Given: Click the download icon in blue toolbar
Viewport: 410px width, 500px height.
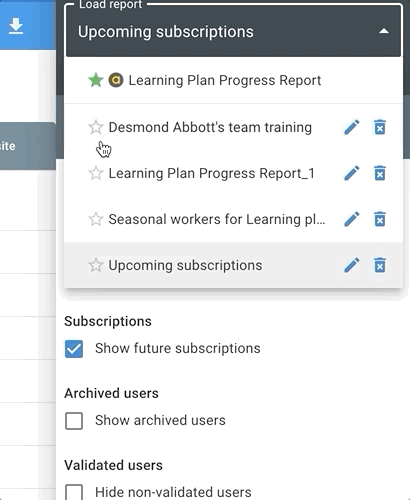Looking at the screenshot, I should coord(16,26).
